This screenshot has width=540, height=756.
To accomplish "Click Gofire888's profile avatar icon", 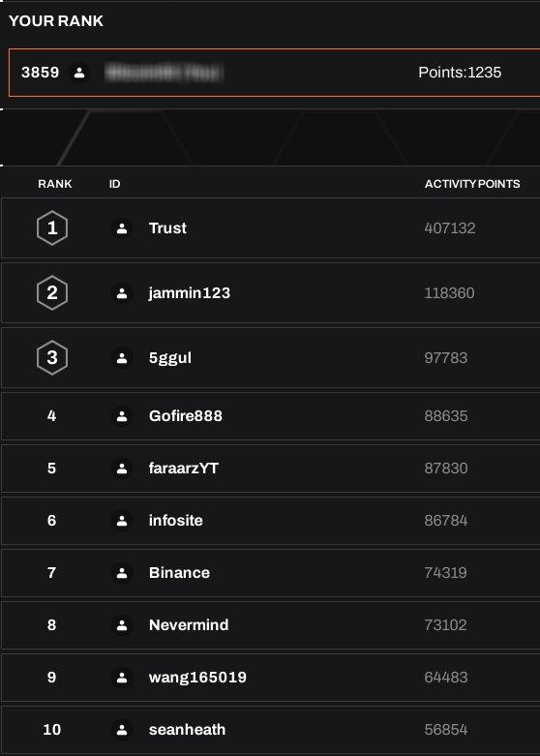I will tap(122, 416).
